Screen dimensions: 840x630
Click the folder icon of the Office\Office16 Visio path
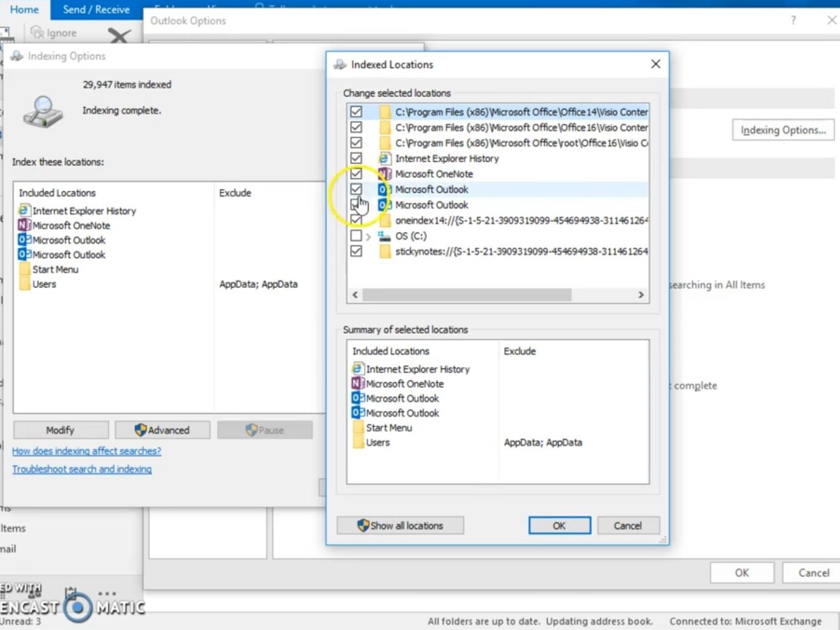coord(385,127)
